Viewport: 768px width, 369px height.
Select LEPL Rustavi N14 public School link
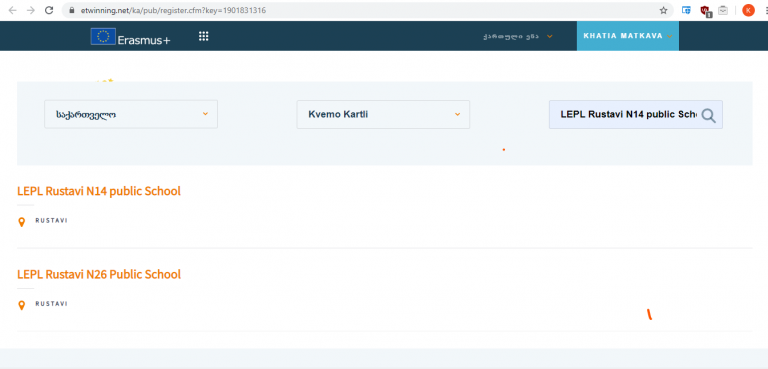pyautogui.click(x=99, y=191)
